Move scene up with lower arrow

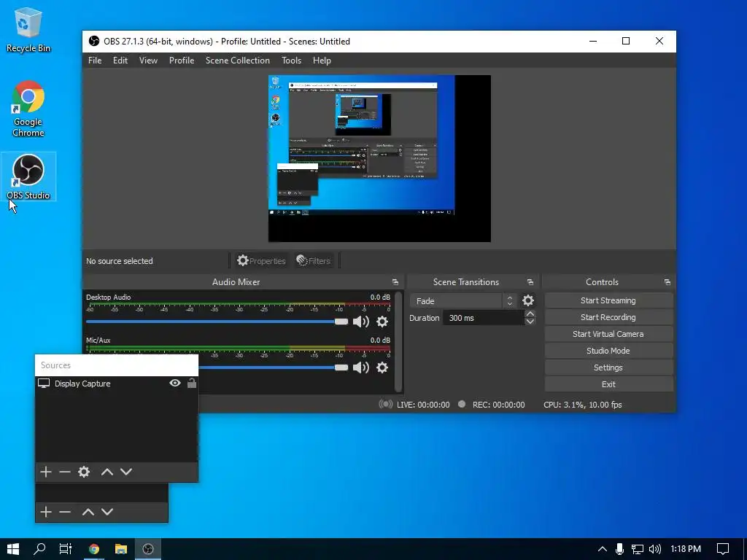(x=88, y=512)
